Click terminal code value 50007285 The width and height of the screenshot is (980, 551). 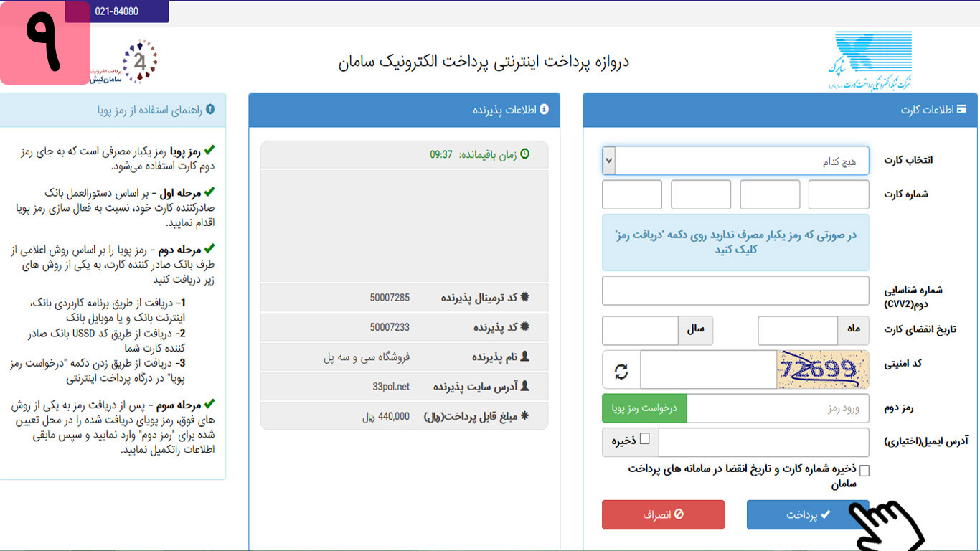390,297
